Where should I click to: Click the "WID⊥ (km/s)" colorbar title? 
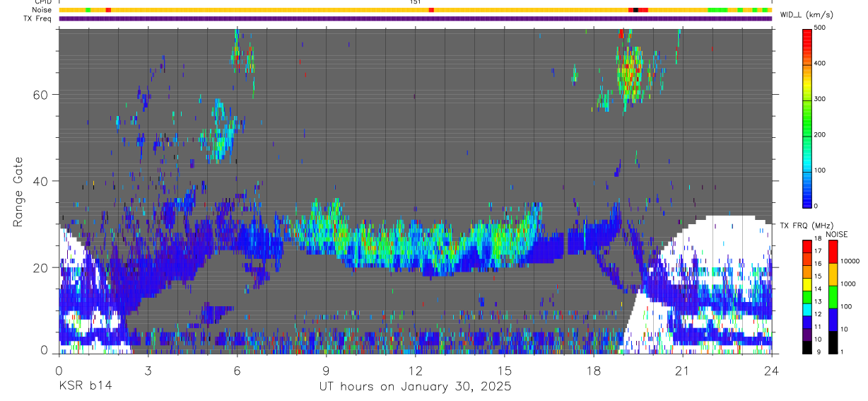coord(807,15)
